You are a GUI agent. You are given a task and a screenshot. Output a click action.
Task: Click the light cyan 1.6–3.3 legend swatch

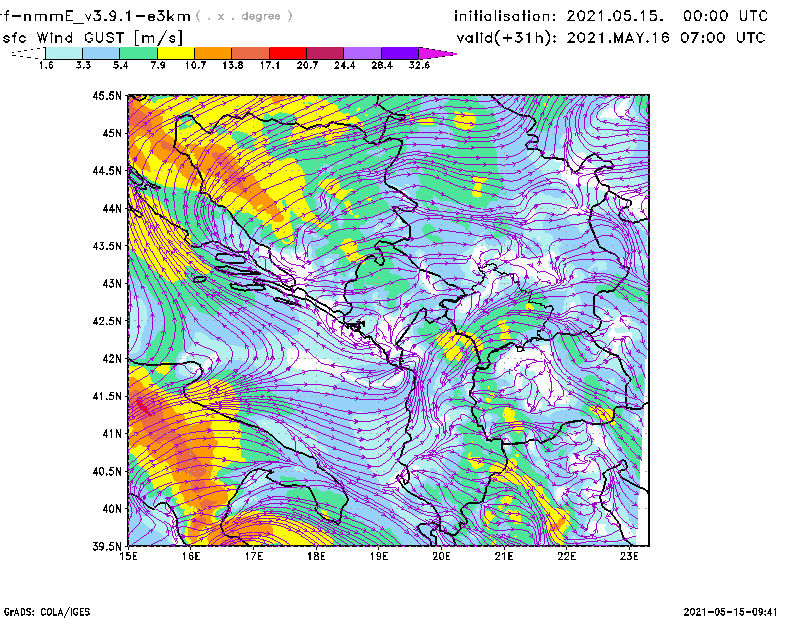point(64,53)
